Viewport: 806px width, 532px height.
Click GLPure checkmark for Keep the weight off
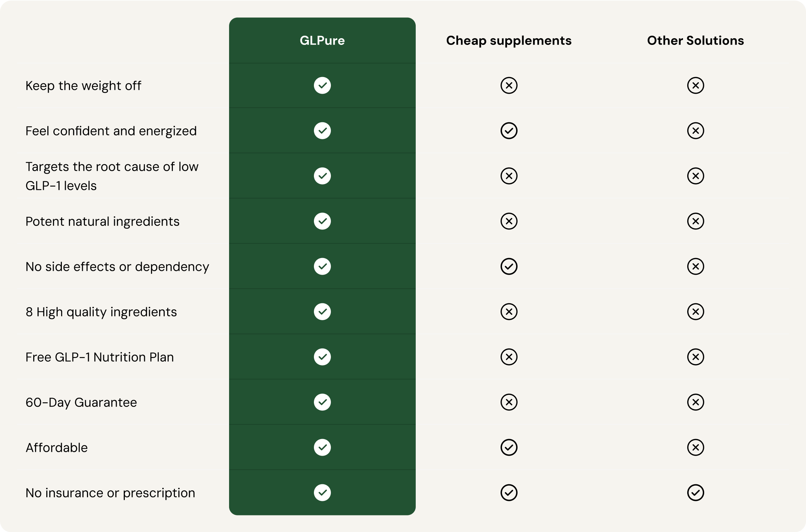[322, 86]
